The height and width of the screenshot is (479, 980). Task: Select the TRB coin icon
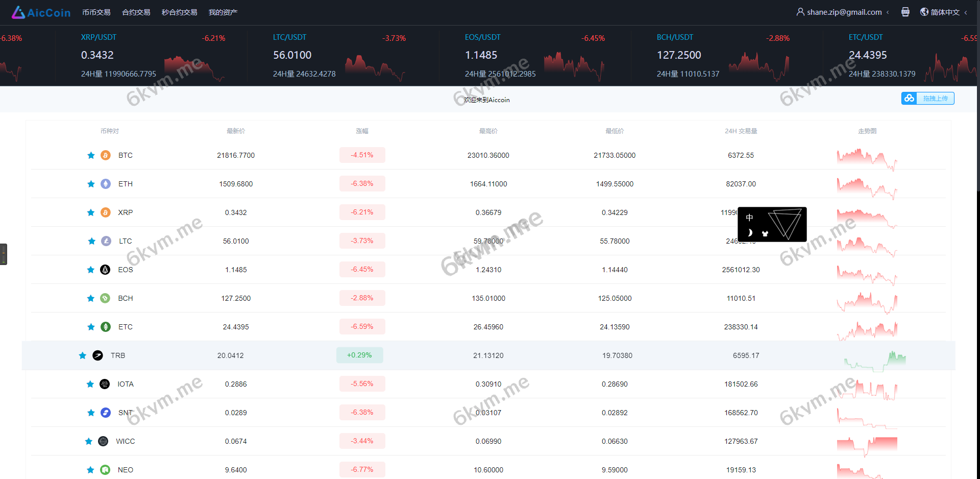click(x=97, y=355)
